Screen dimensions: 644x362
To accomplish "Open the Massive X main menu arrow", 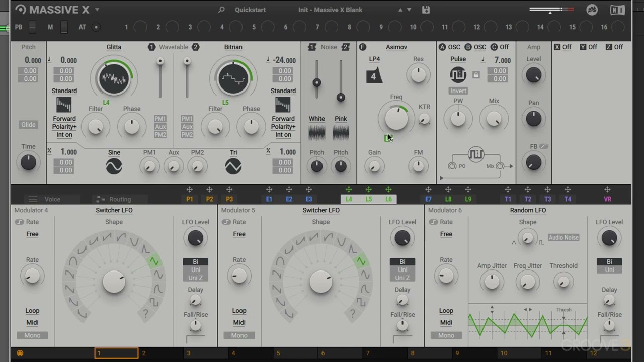I will pos(97,10).
